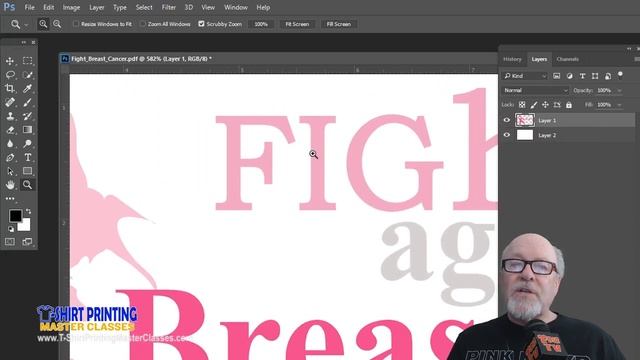Screen dimensions: 640x360
Task: Open the Normal blend mode dropdown
Action: (x=535, y=90)
